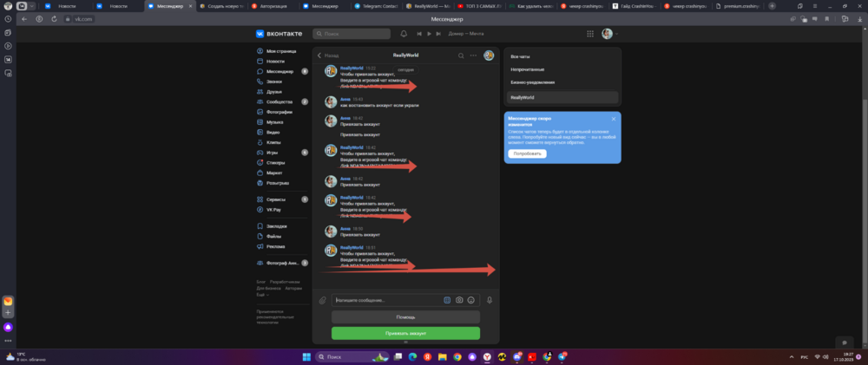
Task: Record a voice message with microphone
Action: (490, 300)
